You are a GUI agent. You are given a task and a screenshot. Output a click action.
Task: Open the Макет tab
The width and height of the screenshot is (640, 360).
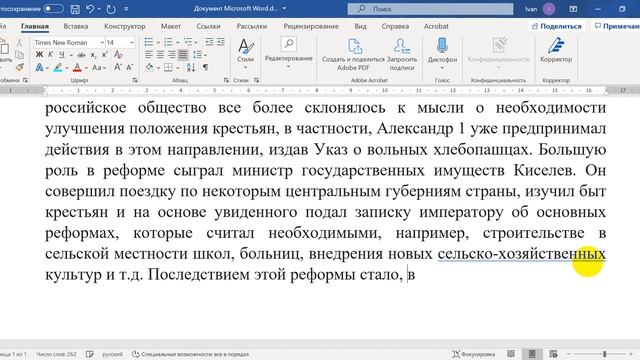tap(171, 26)
